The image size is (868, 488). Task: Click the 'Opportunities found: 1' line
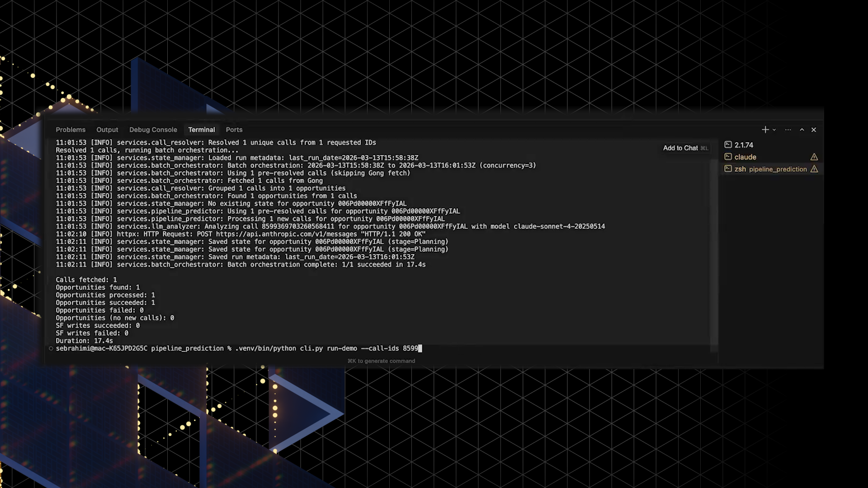(98, 287)
